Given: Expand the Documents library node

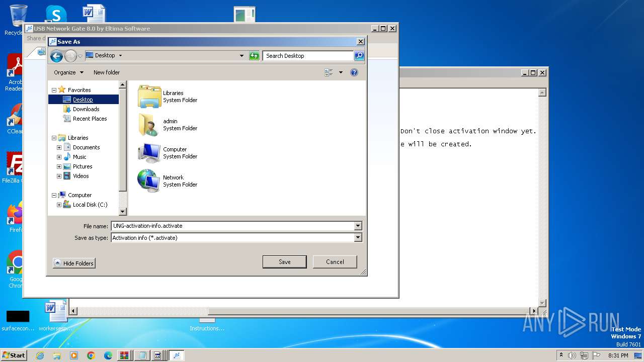Looking at the screenshot, I should coord(59,147).
